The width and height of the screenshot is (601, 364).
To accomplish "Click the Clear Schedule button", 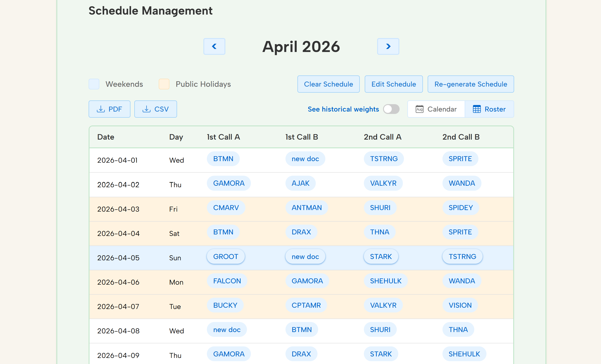I will click(x=328, y=84).
